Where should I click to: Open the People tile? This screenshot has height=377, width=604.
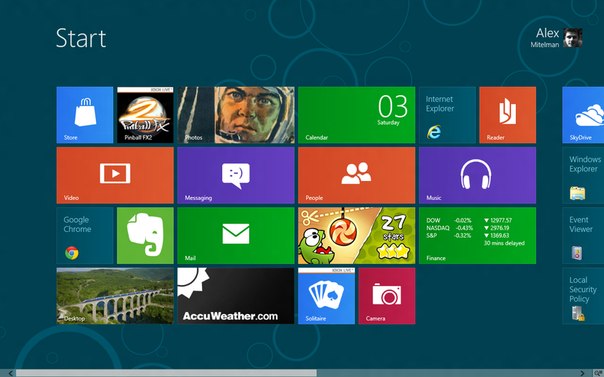pos(357,175)
